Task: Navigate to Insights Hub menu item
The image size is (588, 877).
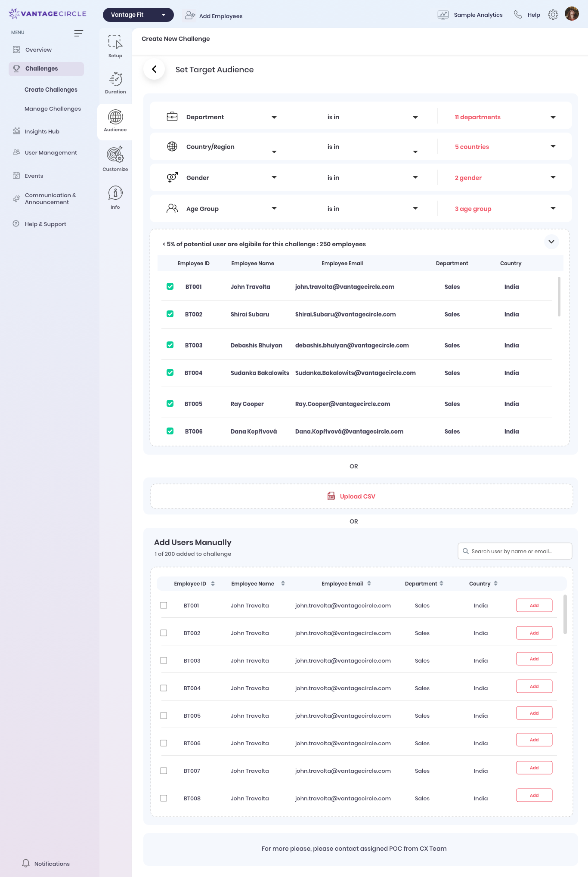Action: [42, 132]
